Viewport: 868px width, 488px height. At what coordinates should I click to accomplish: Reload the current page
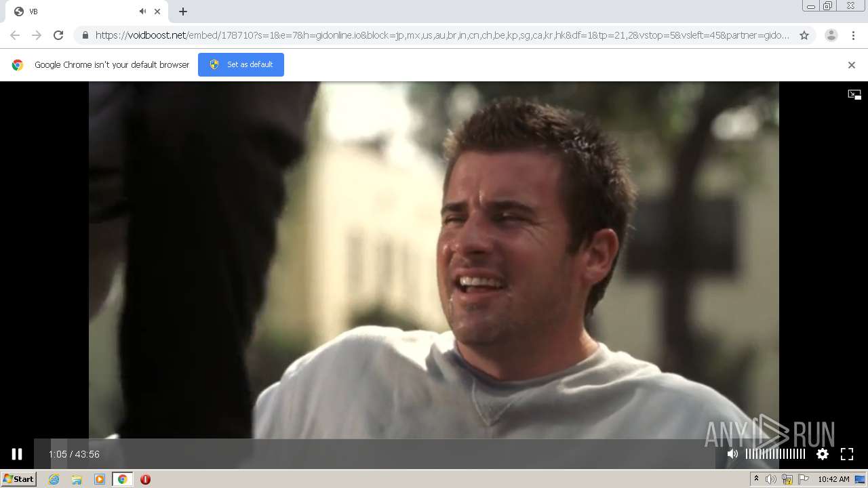click(x=58, y=35)
